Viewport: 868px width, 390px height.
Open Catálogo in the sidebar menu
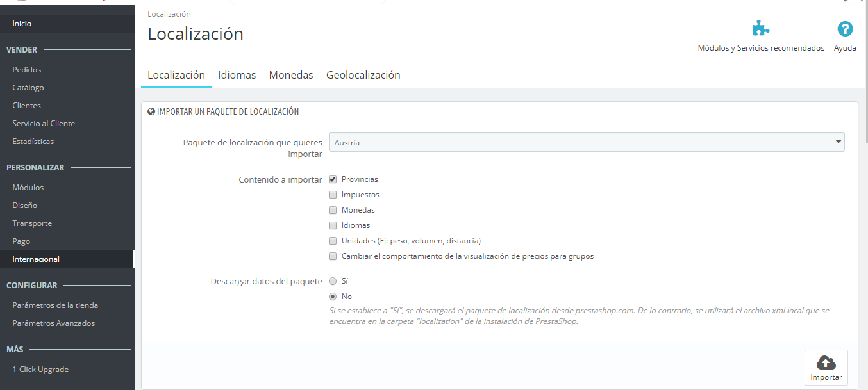pyautogui.click(x=28, y=88)
